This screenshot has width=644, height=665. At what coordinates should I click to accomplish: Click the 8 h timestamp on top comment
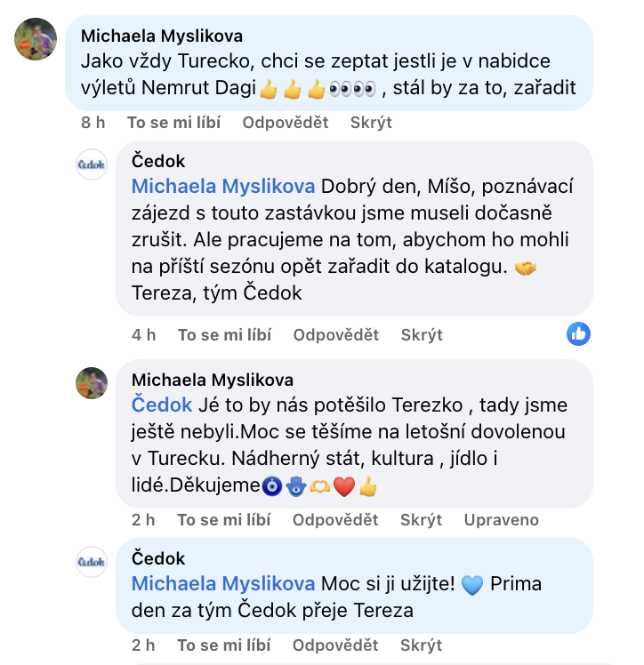(93, 123)
